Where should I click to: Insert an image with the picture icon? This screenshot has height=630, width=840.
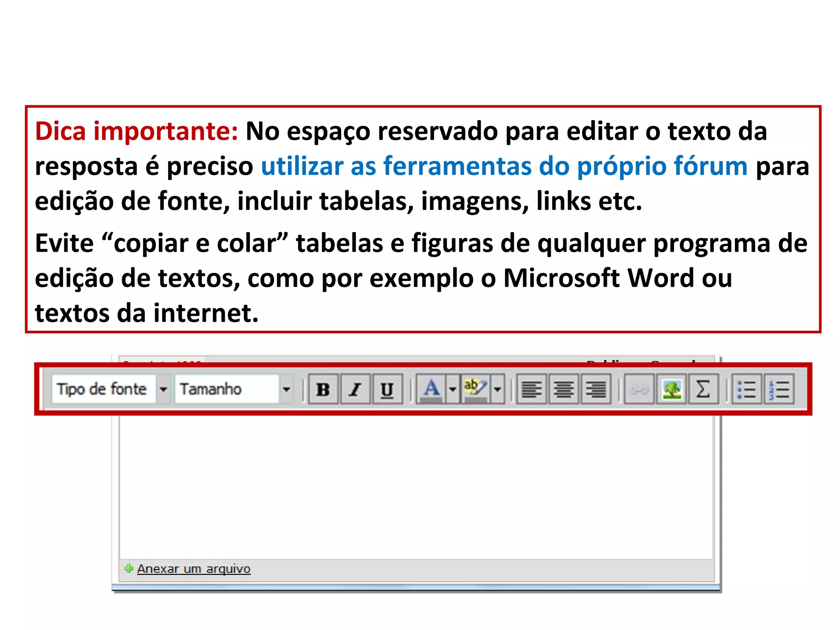(671, 389)
